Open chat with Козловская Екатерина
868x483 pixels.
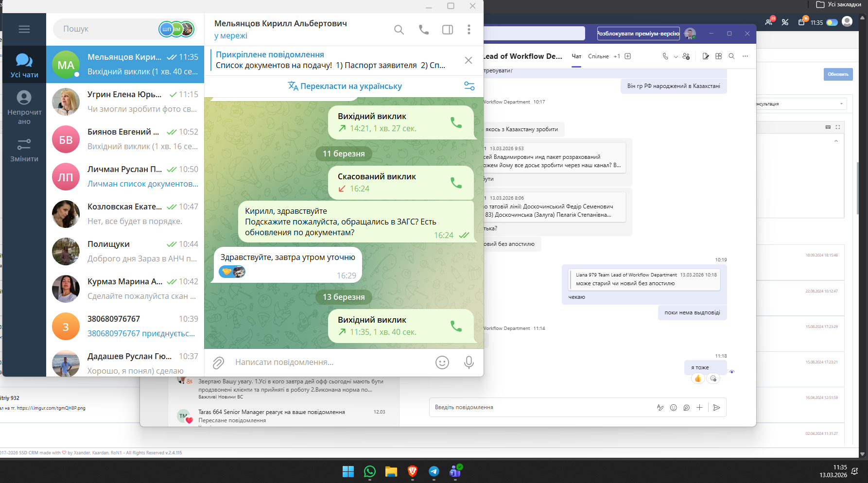pos(125,214)
